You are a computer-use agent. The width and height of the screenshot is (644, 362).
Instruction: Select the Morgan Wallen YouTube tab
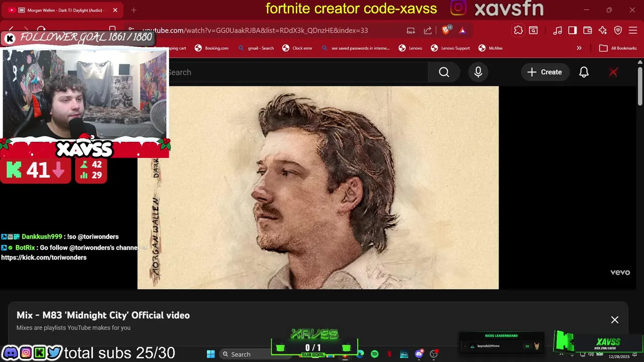tap(62, 10)
